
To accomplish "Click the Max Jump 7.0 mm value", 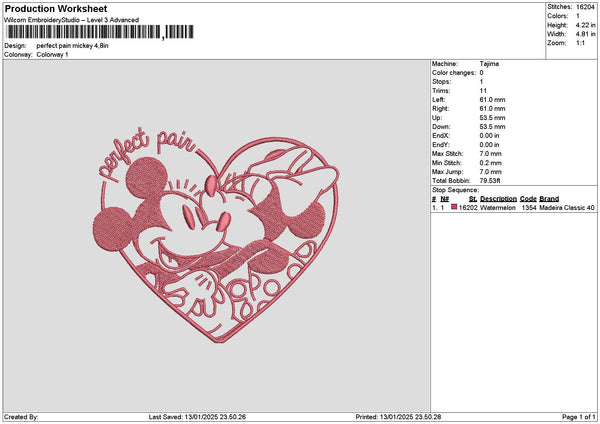I will click(490, 172).
